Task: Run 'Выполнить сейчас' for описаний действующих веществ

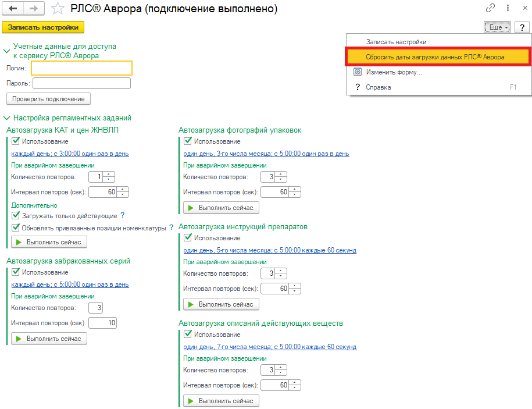Action: click(221, 401)
